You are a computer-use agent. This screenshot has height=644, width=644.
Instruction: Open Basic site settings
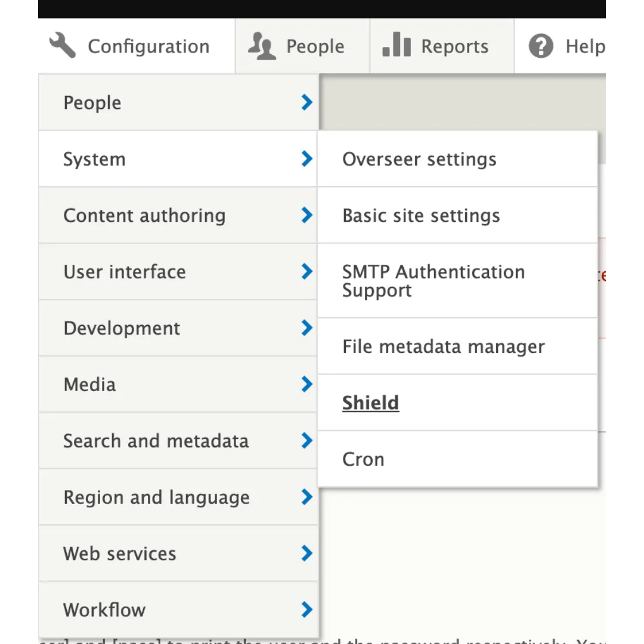pos(421,215)
